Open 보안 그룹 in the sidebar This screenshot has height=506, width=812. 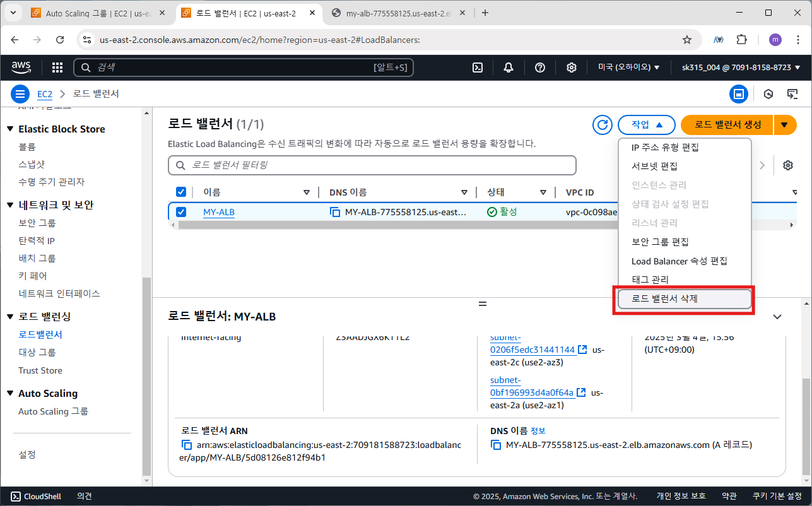pyautogui.click(x=37, y=223)
